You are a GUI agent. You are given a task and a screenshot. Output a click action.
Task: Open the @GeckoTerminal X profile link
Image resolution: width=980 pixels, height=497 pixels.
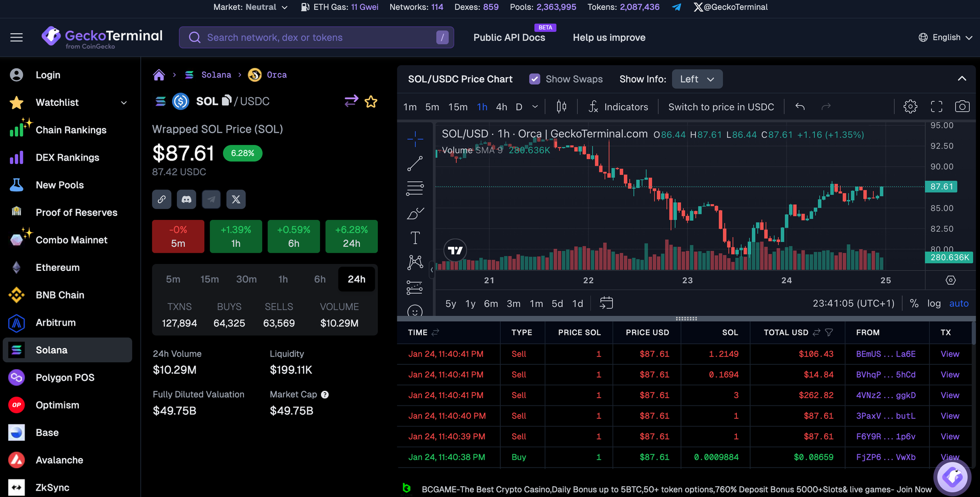731,7
